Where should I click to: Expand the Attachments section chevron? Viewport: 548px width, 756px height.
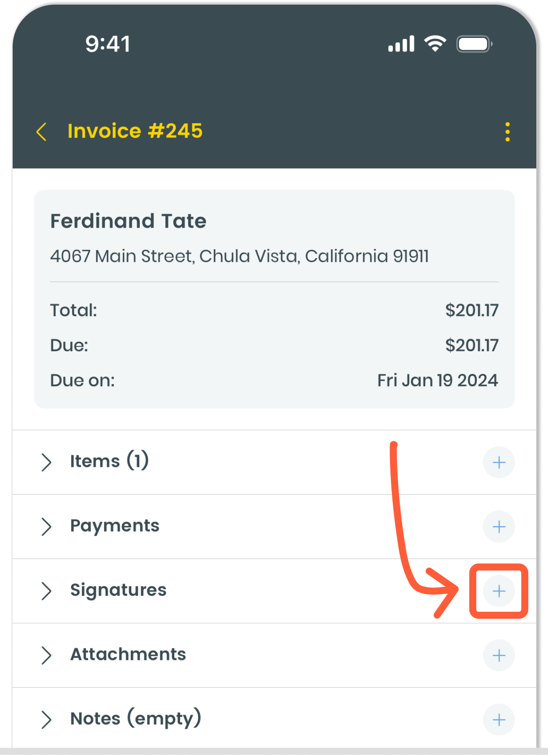click(46, 655)
